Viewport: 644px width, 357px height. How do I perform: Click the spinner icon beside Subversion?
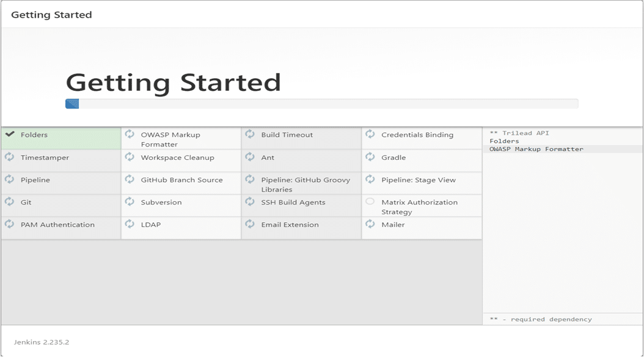click(x=130, y=201)
